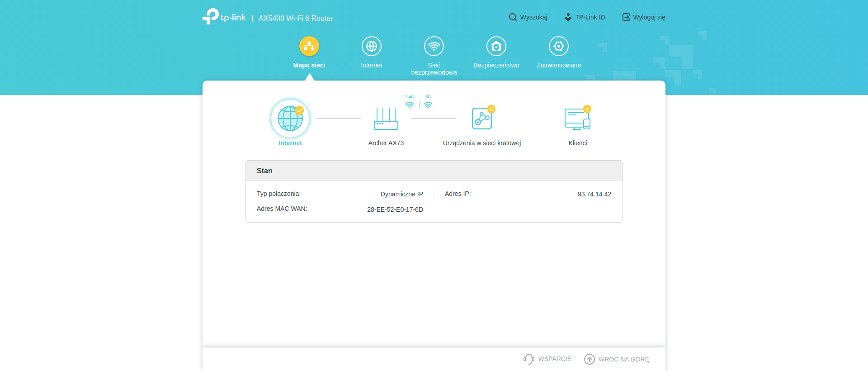This screenshot has height=371, width=868.
Task: Click the 2.4G Wi-Fi signal icon
Action: click(x=410, y=105)
